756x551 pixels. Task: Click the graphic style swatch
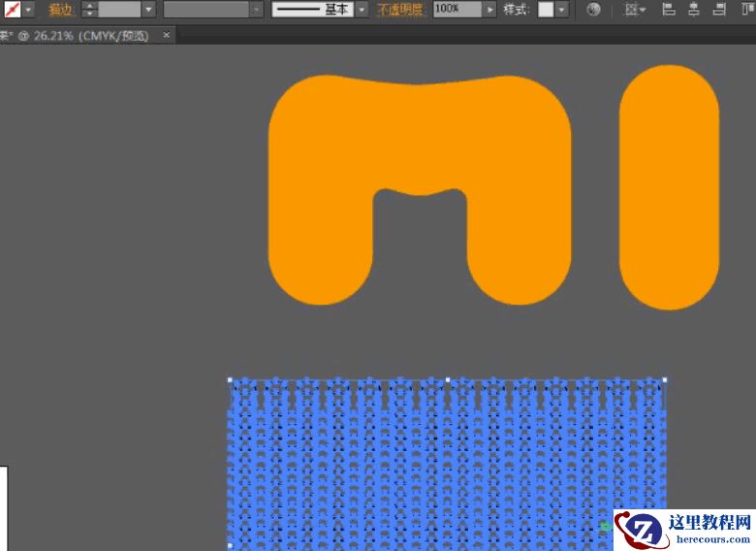[546, 10]
